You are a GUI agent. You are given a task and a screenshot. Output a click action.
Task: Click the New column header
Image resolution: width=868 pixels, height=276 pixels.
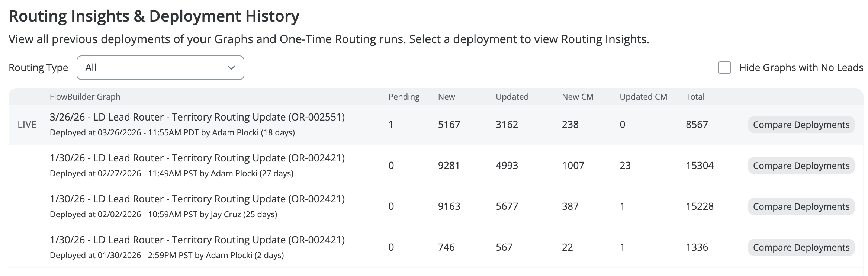point(446,97)
